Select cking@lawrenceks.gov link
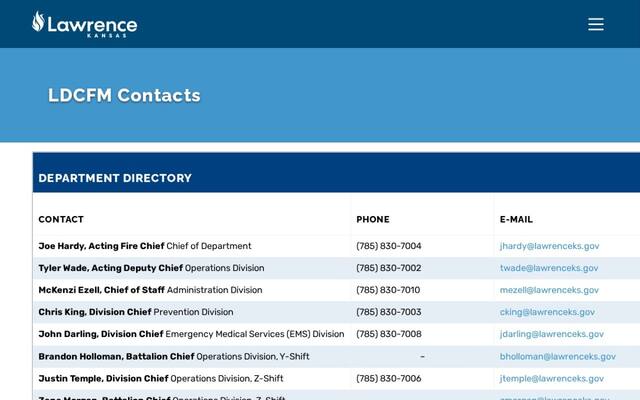 547,312
